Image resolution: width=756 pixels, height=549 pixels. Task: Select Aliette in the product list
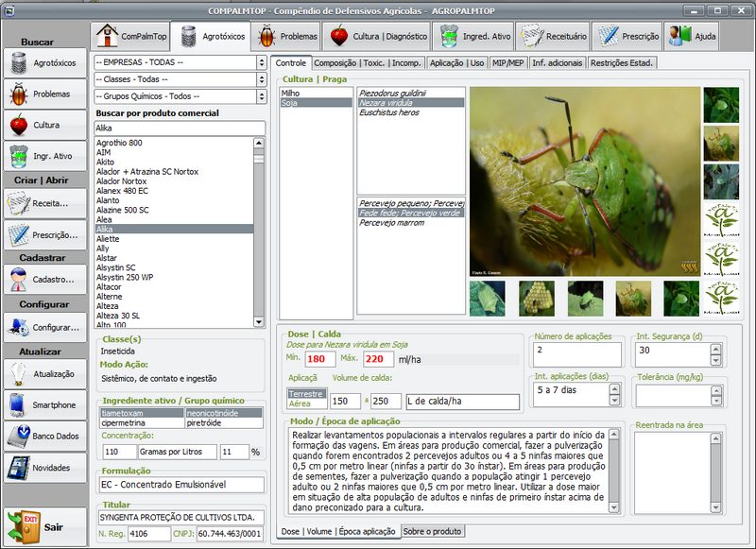coord(174,238)
